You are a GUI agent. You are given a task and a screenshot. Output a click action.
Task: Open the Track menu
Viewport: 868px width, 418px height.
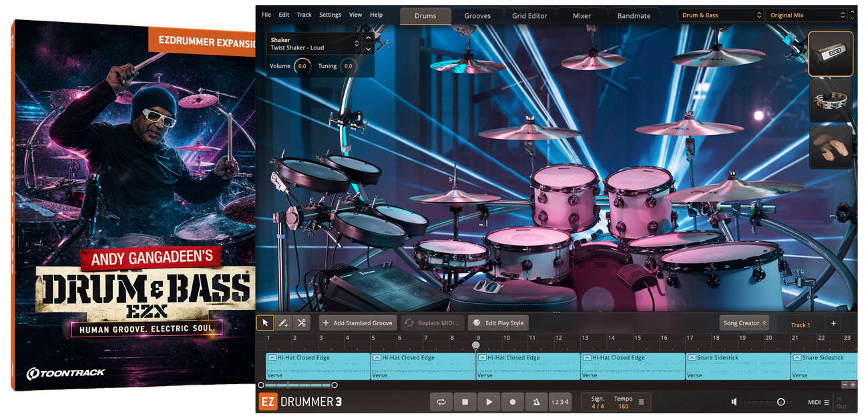pyautogui.click(x=304, y=15)
